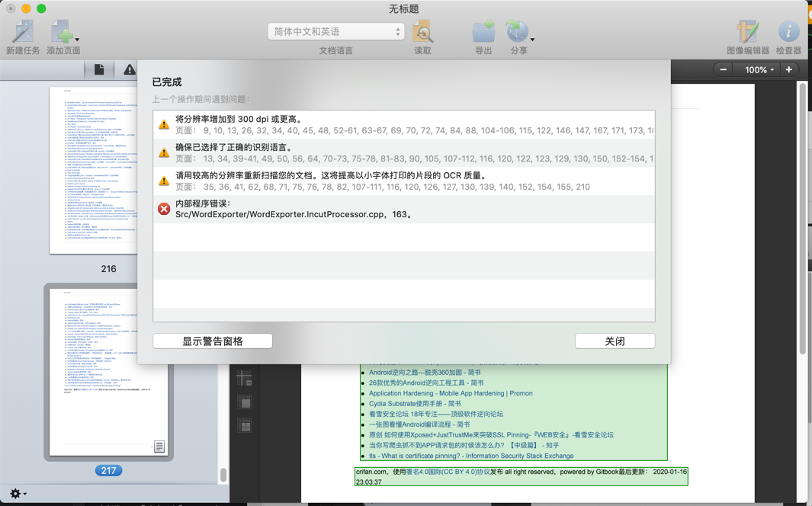This screenshot has width=812, height=506.
Task: Click the 显示警告窗格 button
Action: pyautogui.click(x=212, y=341)
